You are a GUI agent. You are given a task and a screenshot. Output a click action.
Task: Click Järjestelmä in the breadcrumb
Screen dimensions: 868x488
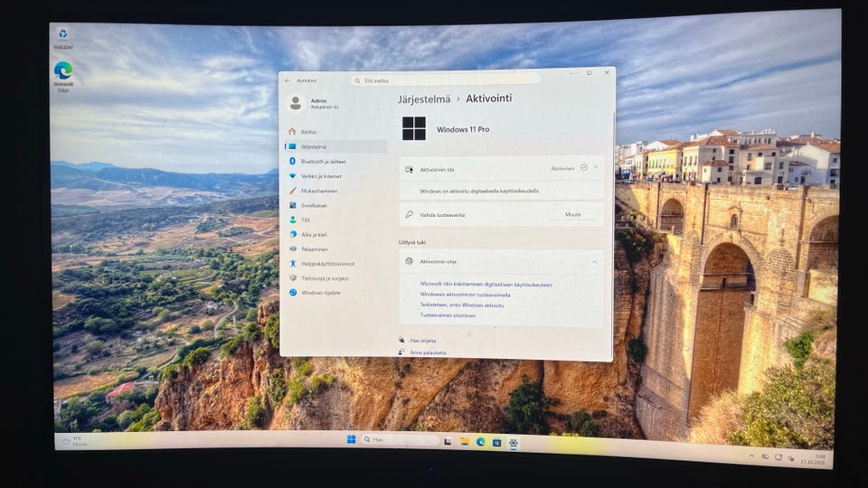[x=424, y=99]
